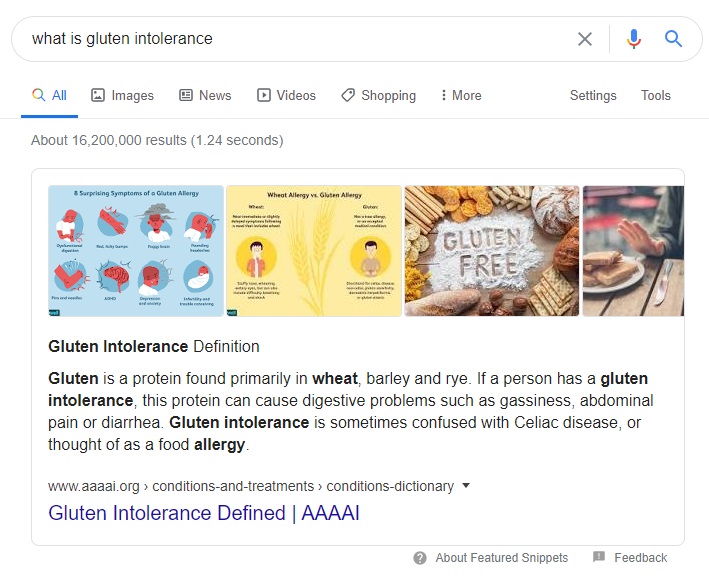Screen dimensions: 709x583
Task: Open Gluten Intolerance Defined AAAAI link
Action: (204, 514)
